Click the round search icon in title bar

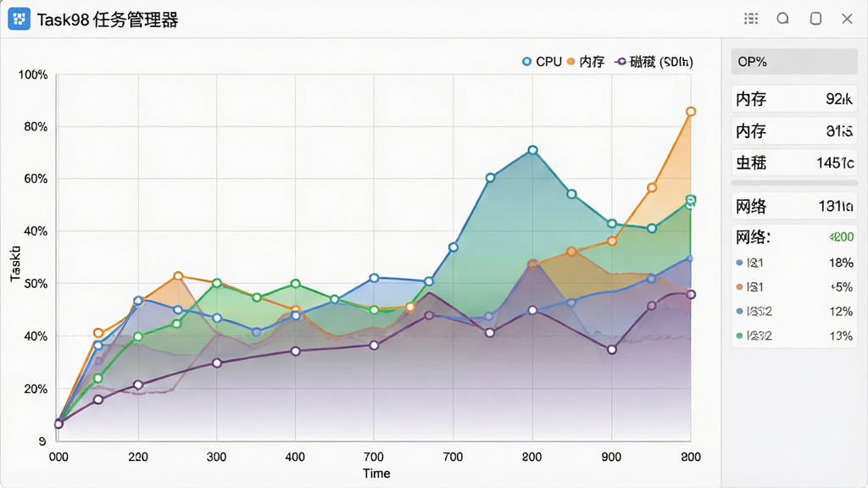tap(782, 19)
